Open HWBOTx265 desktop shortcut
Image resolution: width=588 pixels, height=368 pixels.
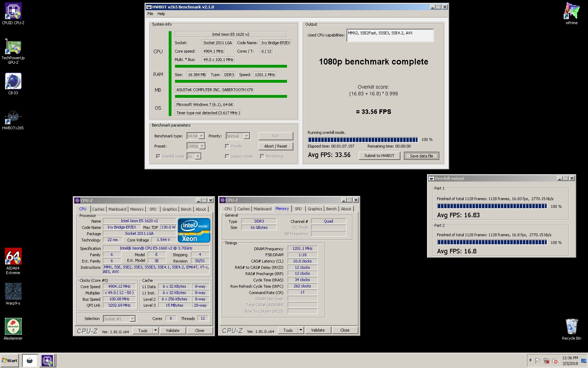point(13,119)
